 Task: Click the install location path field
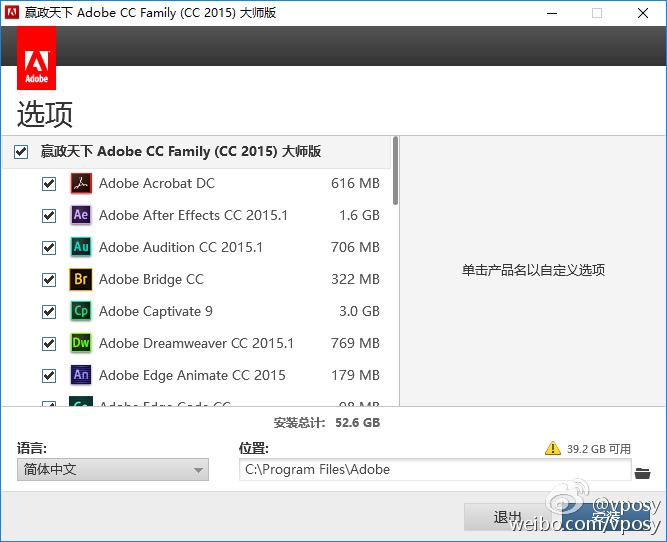point(435,470)
